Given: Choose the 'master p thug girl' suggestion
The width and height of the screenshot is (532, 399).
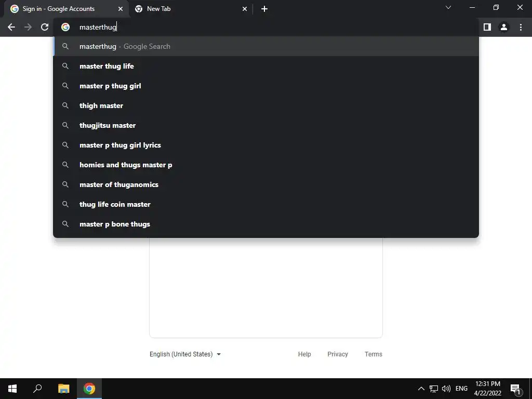Looking at the screenshot, I should tap(266, 86).
